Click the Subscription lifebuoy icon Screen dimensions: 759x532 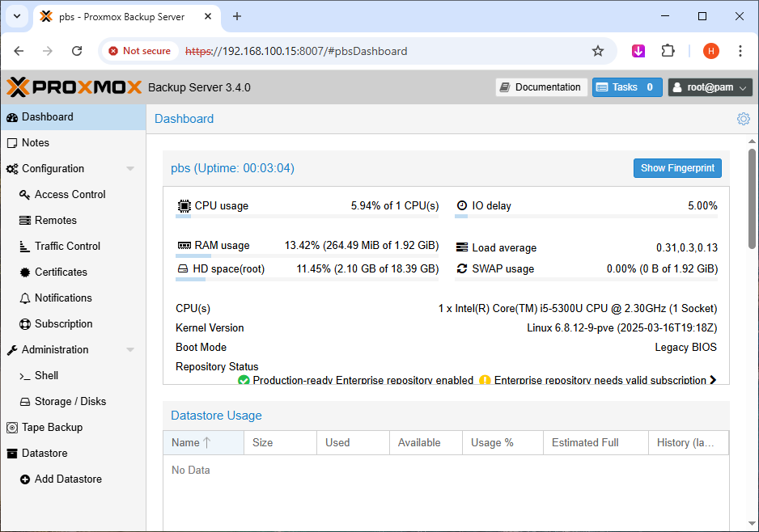point(25,324)
